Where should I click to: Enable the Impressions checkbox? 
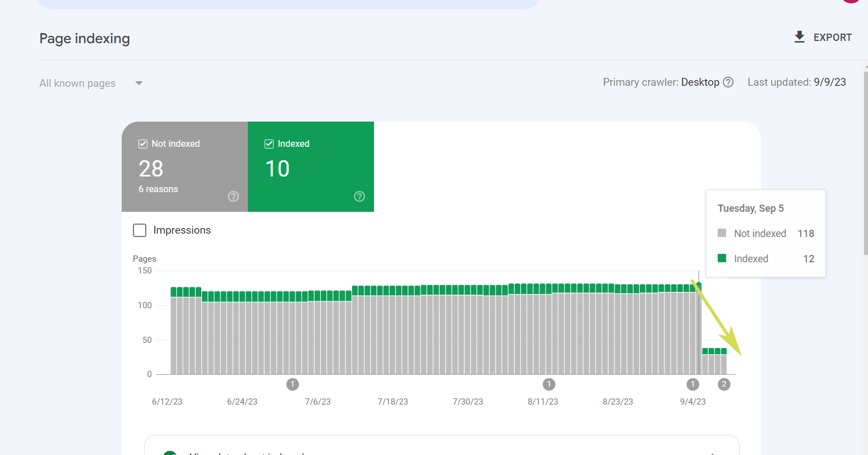(140, 230)
